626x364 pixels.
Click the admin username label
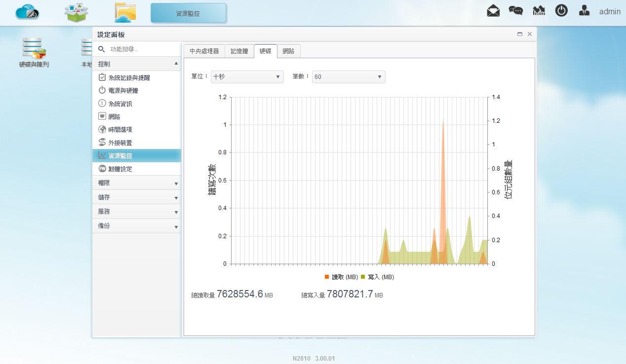(x=610, y=11)
